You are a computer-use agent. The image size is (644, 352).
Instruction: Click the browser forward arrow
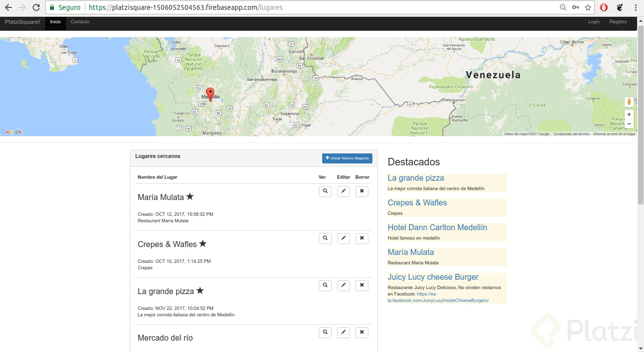click(22, 7)
